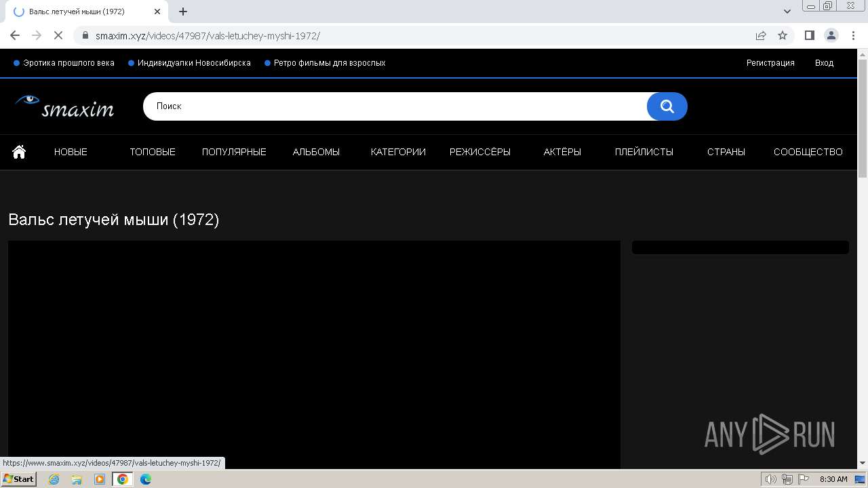This screenshot has width=868, height=488.
Task: Click the blue search magnifier button
Action: (667, 106)
